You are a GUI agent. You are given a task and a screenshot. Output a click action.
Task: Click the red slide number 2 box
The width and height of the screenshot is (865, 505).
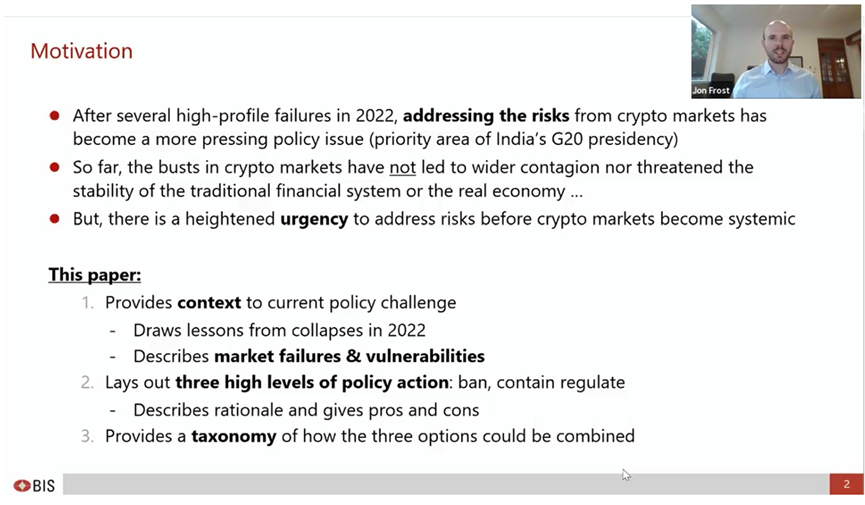(846, 485)
